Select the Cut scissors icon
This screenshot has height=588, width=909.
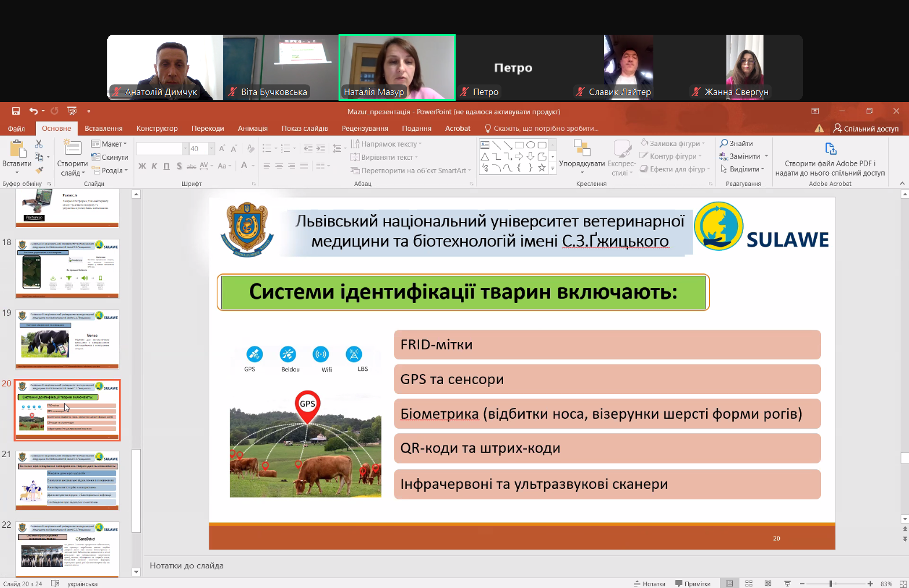pyautogui.click(x=39, y=144)
